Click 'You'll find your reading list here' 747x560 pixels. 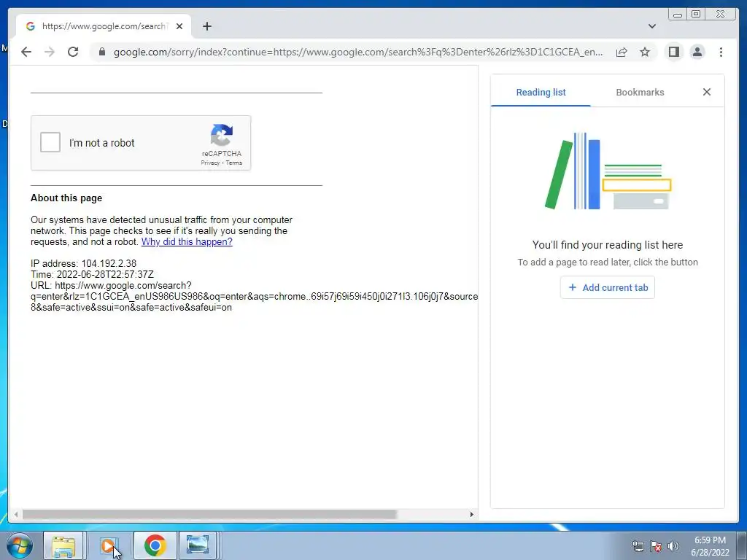click(608, 245)
